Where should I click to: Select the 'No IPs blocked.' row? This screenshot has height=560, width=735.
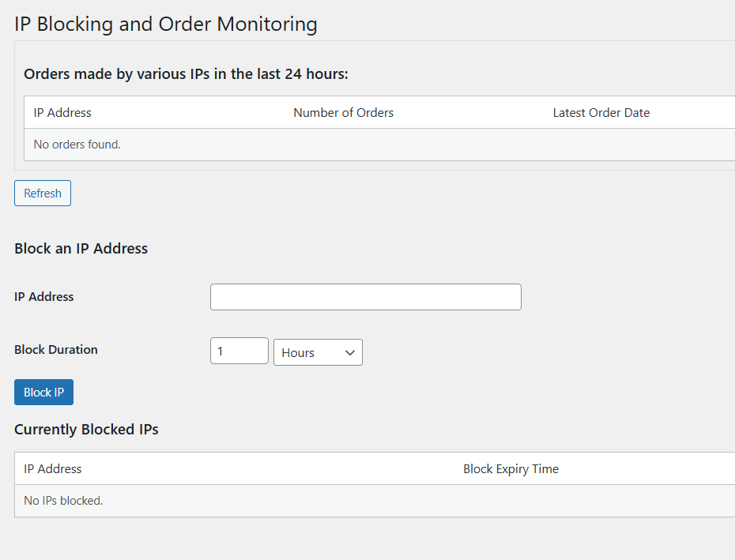click(64, 501)
